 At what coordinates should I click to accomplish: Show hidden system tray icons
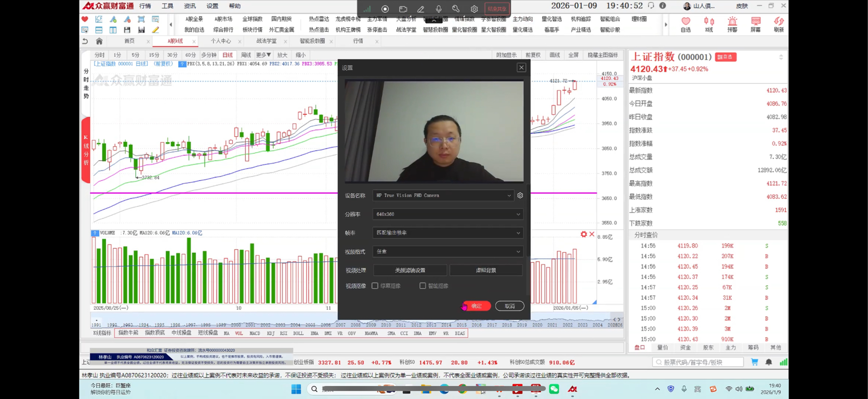(657, 389)
